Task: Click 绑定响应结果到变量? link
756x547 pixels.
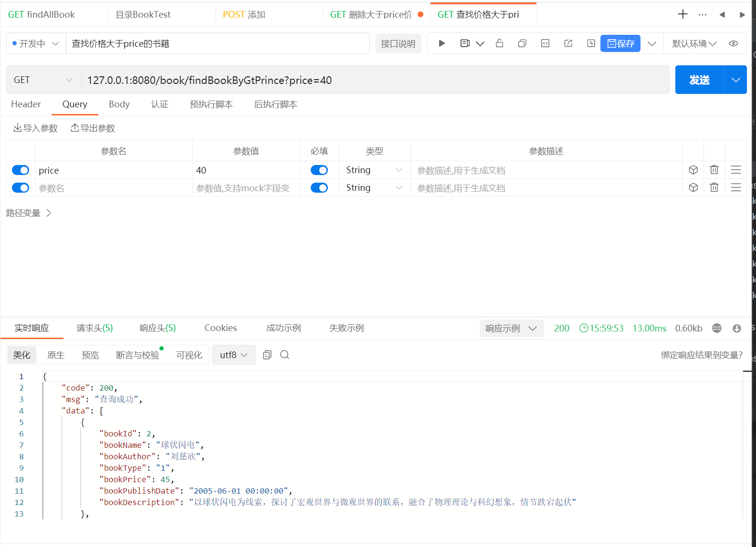Action: coord(702,355)
